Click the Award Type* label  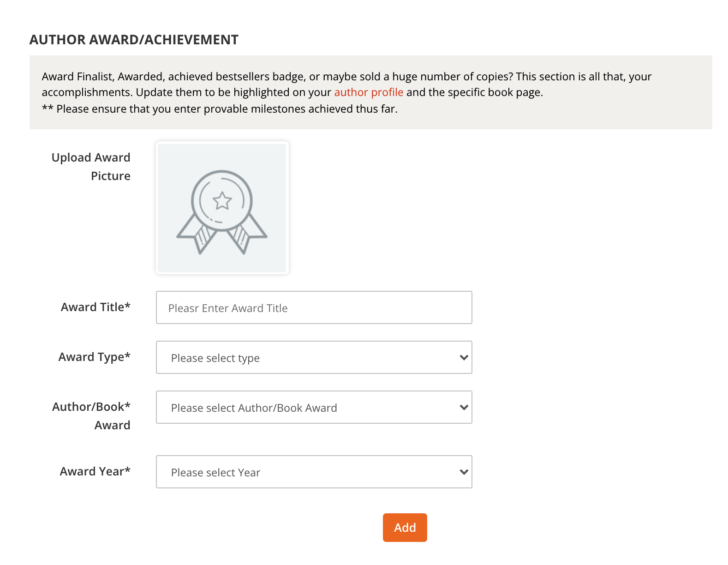pos(94,357)
